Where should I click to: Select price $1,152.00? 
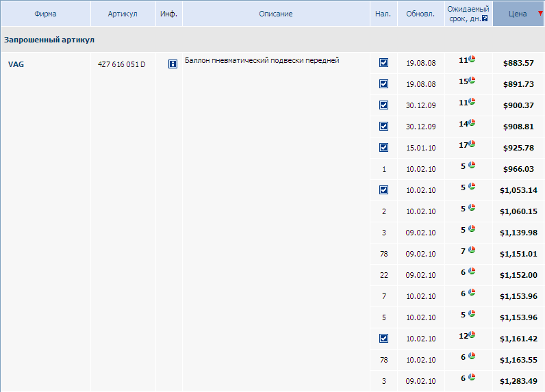518,274
